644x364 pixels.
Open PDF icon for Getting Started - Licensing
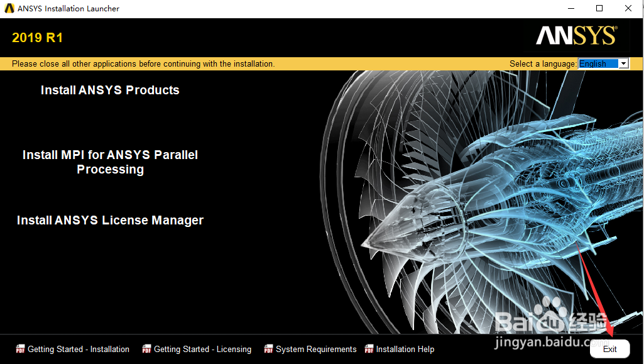[146, 349]
